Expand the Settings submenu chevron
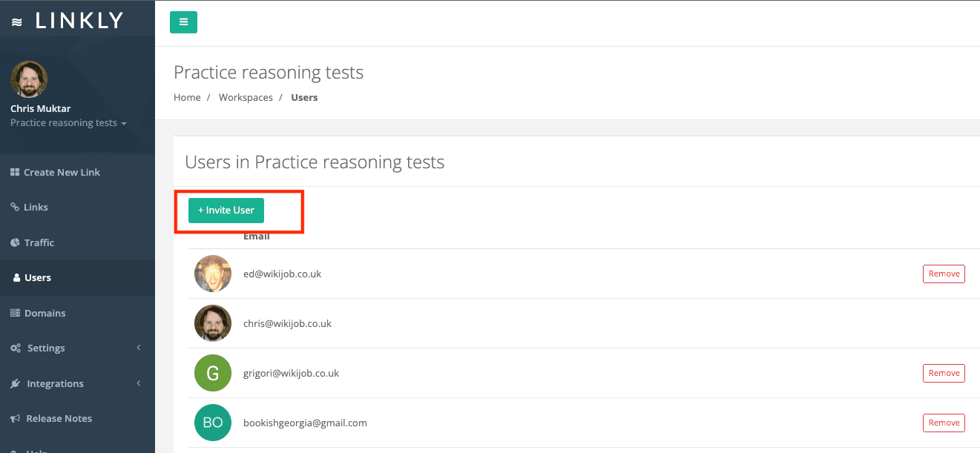Viewport: 980px width, 453px height. [x=139, y=348]
